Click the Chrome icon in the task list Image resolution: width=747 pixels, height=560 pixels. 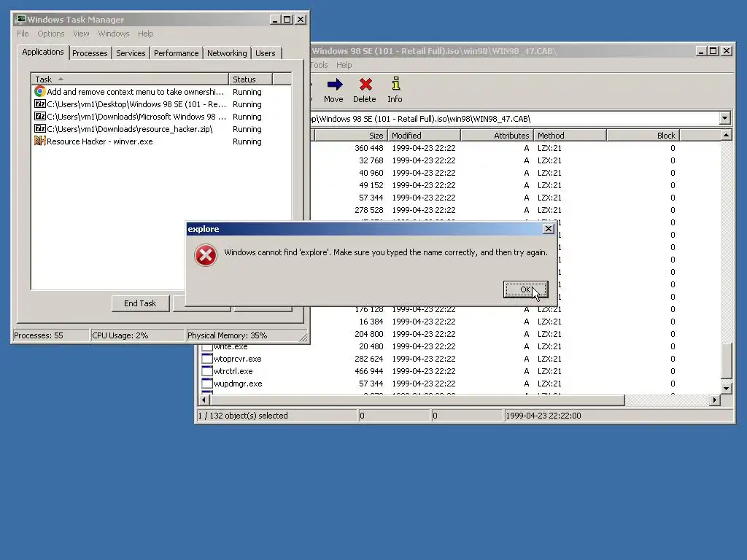[40, 91]
